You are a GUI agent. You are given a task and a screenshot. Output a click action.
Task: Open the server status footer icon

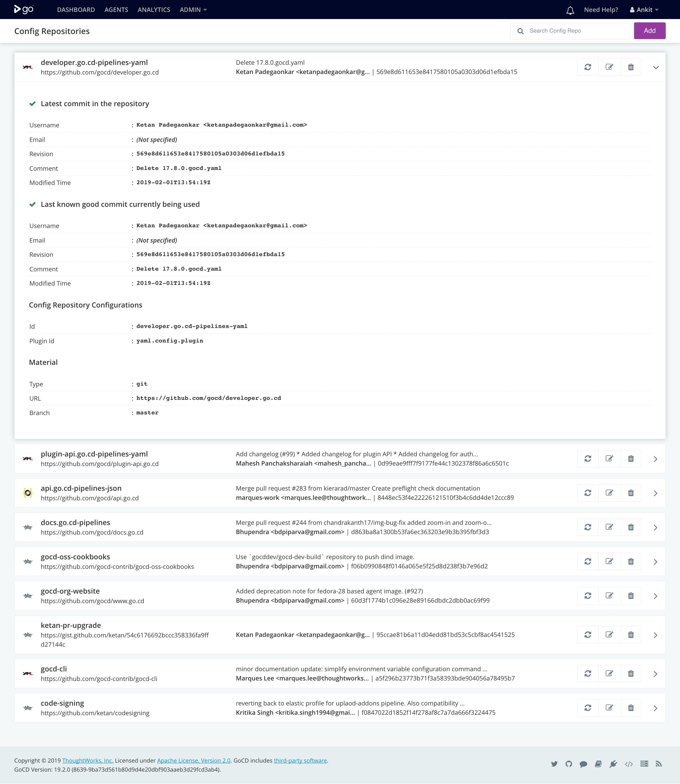click(x=644, y=764)
